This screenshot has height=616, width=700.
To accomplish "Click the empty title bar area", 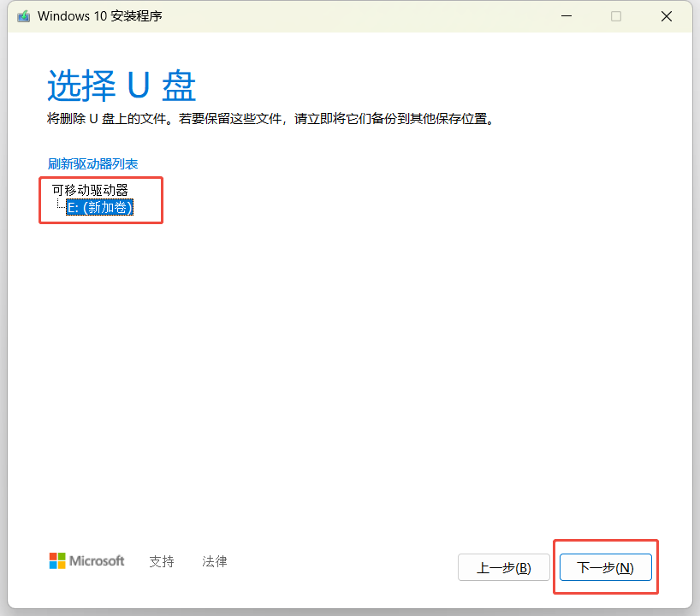I will (359, 16).
